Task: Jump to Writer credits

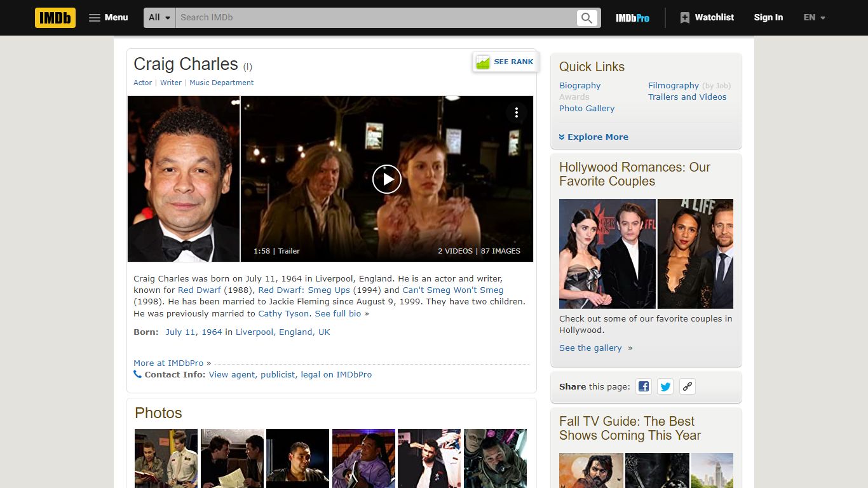Action: [x=171, y=83]
